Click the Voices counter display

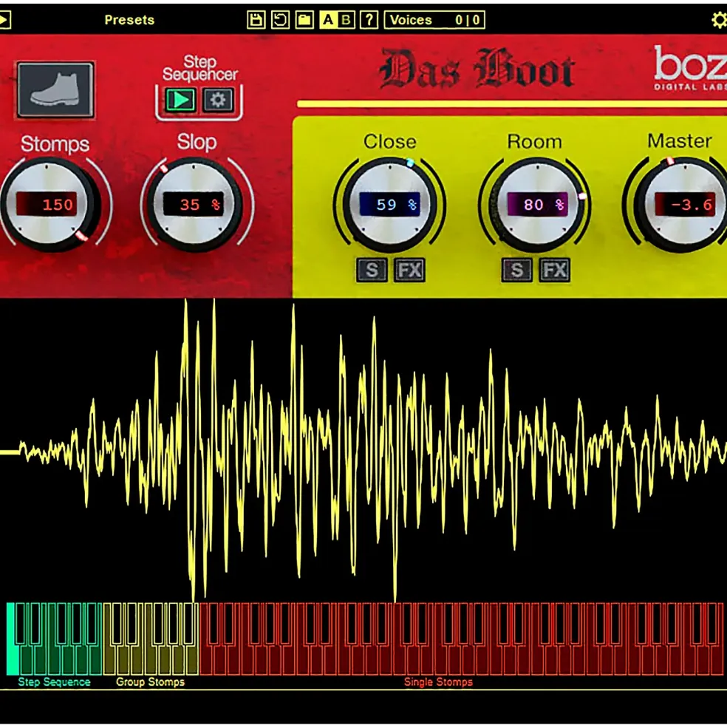click(x=434, y=20)
